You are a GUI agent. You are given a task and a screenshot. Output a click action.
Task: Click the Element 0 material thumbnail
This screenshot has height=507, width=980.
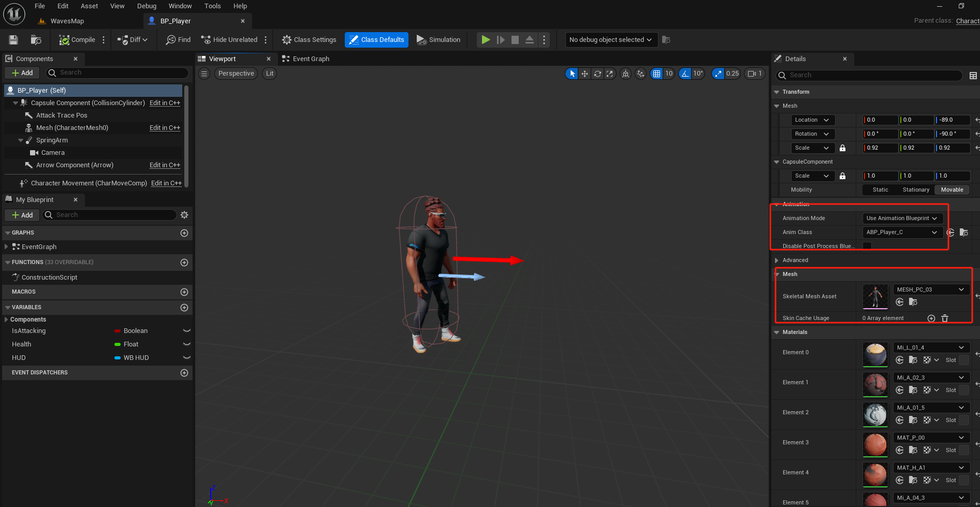(x=875, y=355)
